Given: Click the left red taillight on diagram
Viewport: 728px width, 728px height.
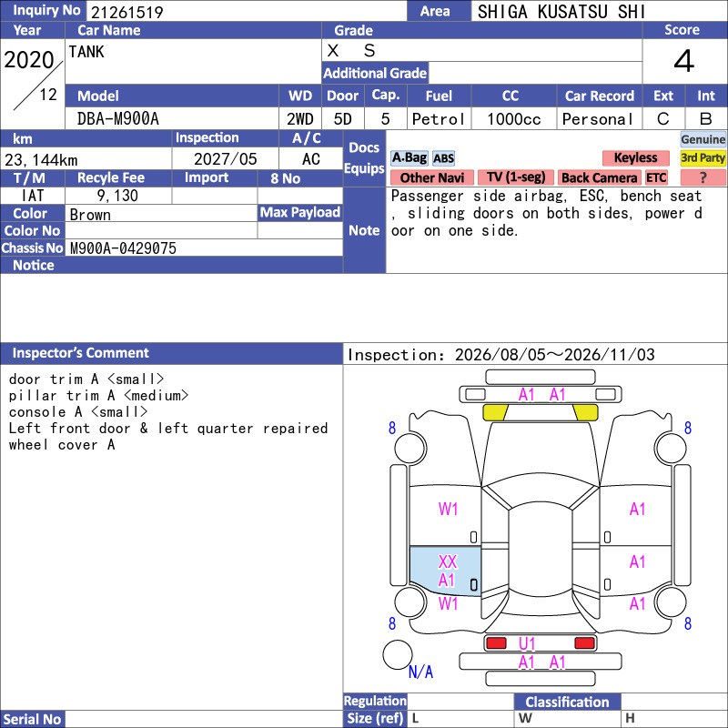Looking at the screenshot, I should click(x=496, y=643).
